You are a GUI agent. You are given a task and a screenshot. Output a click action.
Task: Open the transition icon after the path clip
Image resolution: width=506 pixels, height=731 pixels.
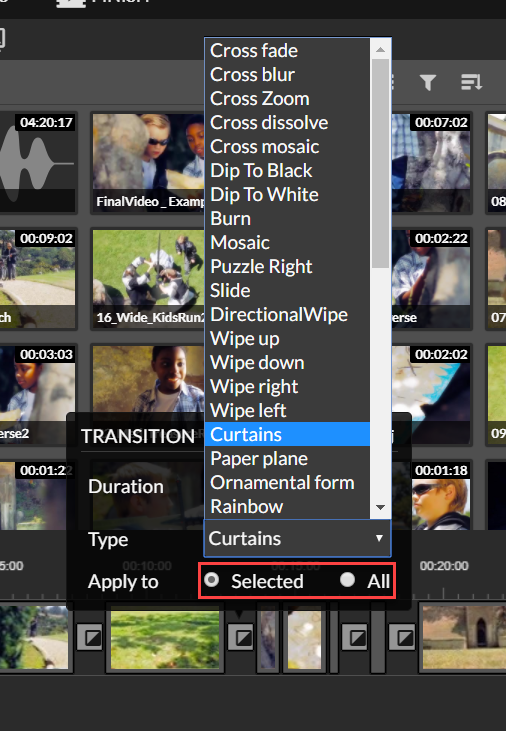90,637
